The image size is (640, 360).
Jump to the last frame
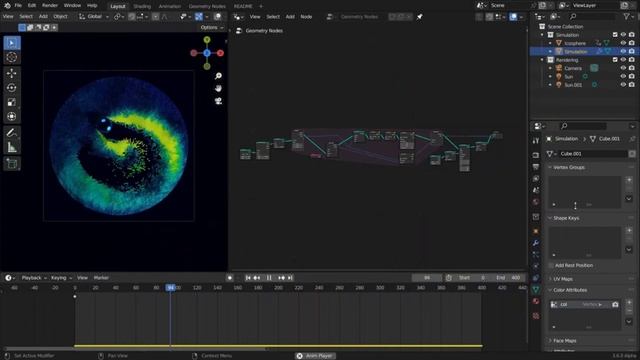click(290, 278)
